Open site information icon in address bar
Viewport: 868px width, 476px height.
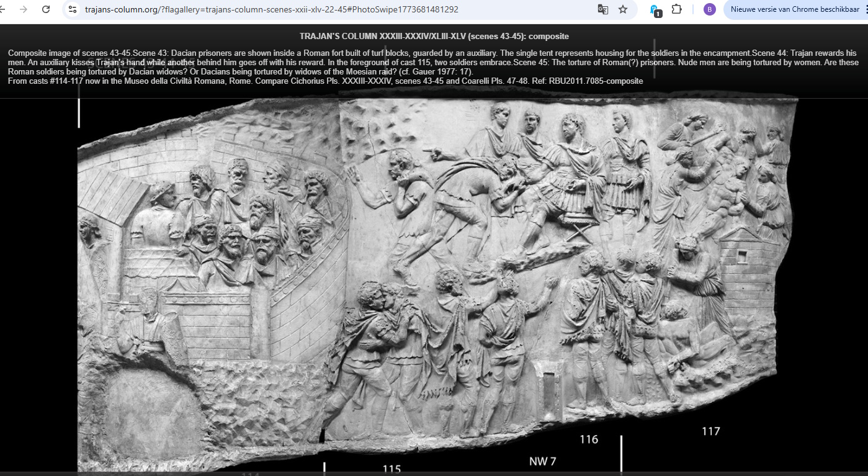point(73,9)
